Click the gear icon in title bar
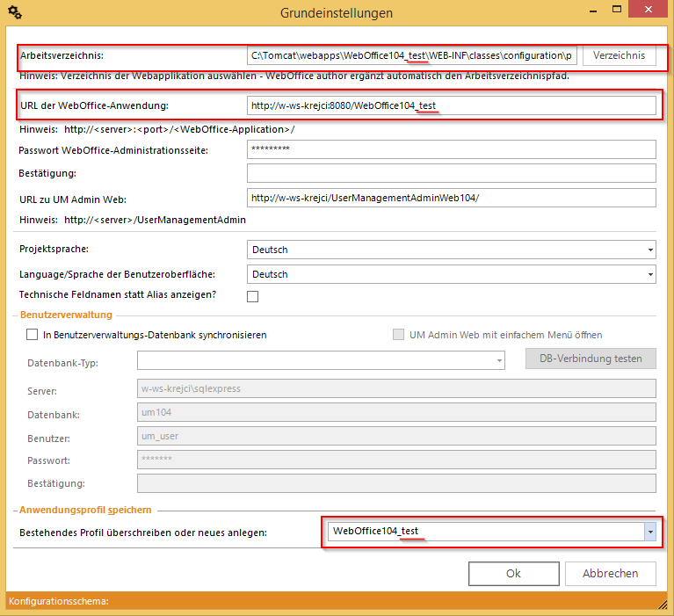 14,12
